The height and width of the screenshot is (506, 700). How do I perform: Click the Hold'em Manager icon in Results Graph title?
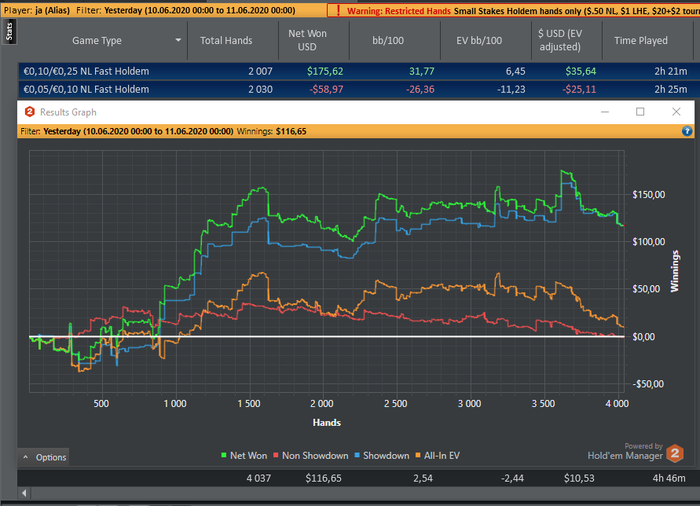point(29,112)
